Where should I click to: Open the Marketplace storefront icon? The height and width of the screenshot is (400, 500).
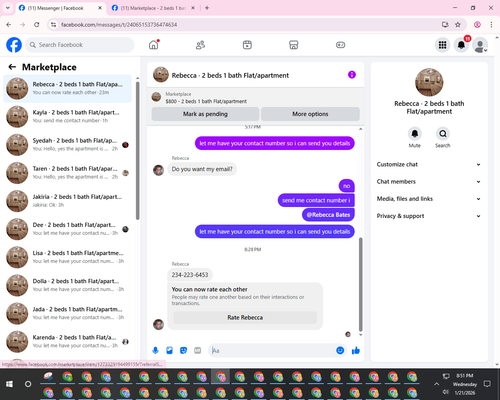click(294, 45)
